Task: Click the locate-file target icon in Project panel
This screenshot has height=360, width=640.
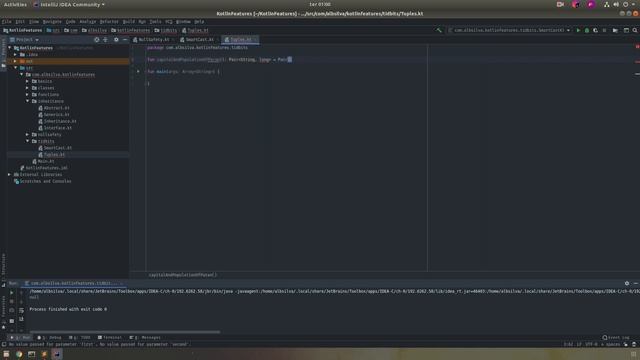Action: click(97, 40)
